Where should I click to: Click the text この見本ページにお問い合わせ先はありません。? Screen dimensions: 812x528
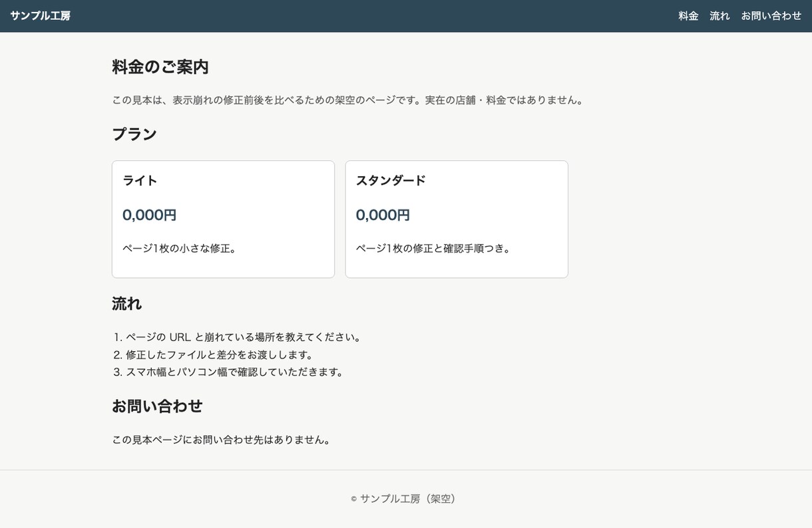(x=222, y=440)
